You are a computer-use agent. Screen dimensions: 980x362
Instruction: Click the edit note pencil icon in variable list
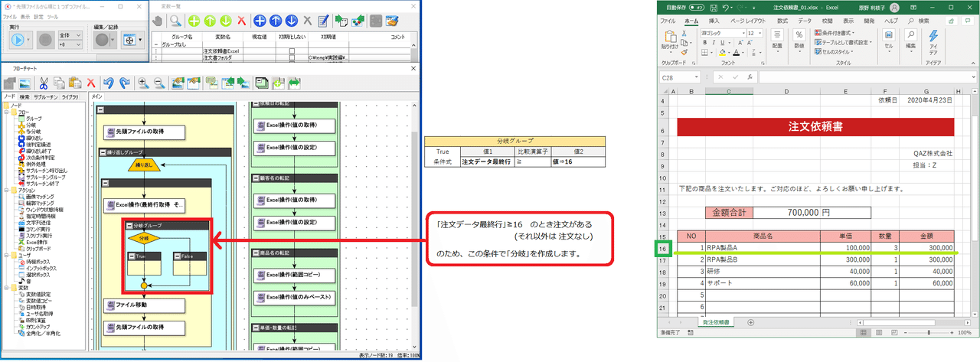click(323, 21)
